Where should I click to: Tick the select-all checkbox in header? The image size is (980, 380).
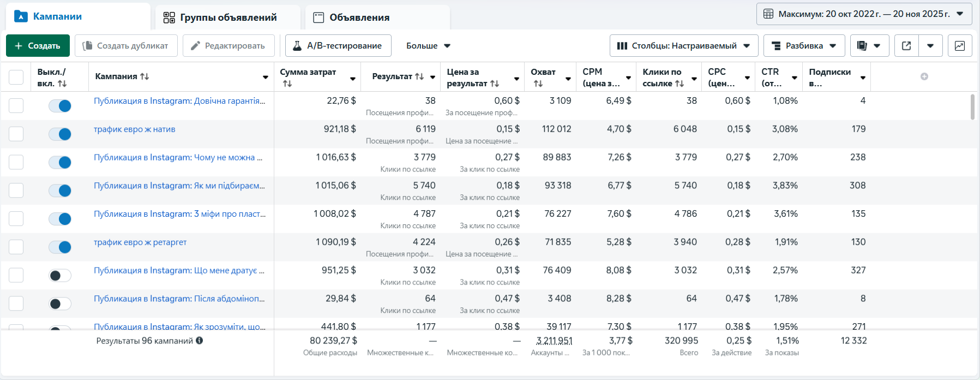16,77
